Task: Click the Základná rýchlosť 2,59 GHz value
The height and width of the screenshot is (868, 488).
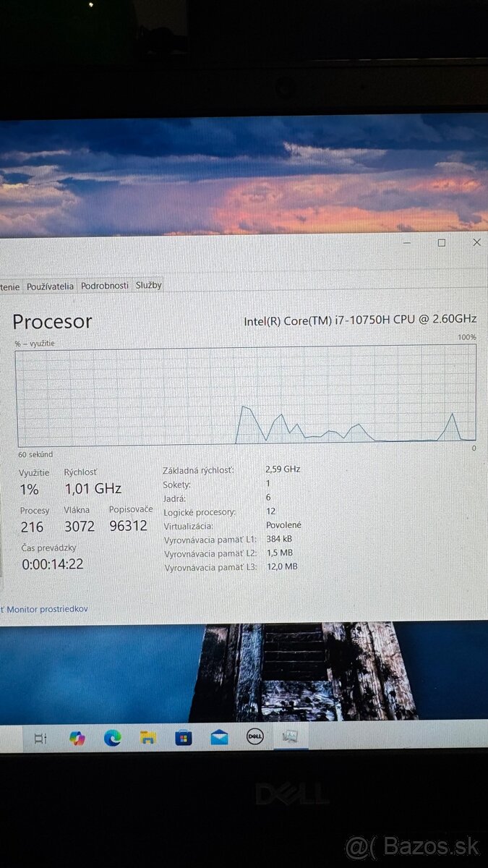Action: [x=283, y=469]
